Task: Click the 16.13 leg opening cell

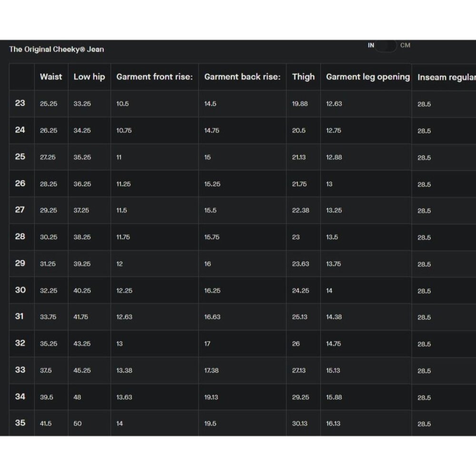Action: click(333, 423)
